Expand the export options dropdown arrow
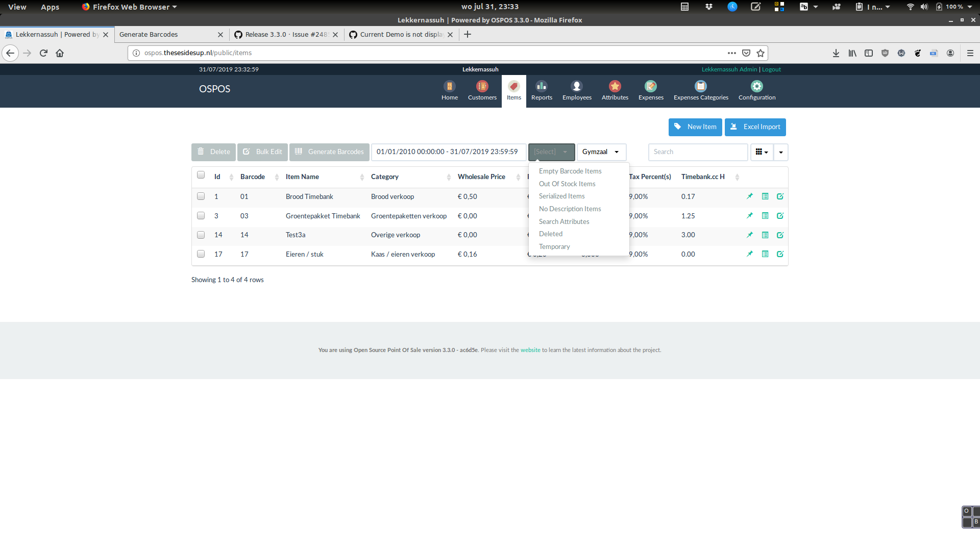Screen dimensions: 980x551 780,152
